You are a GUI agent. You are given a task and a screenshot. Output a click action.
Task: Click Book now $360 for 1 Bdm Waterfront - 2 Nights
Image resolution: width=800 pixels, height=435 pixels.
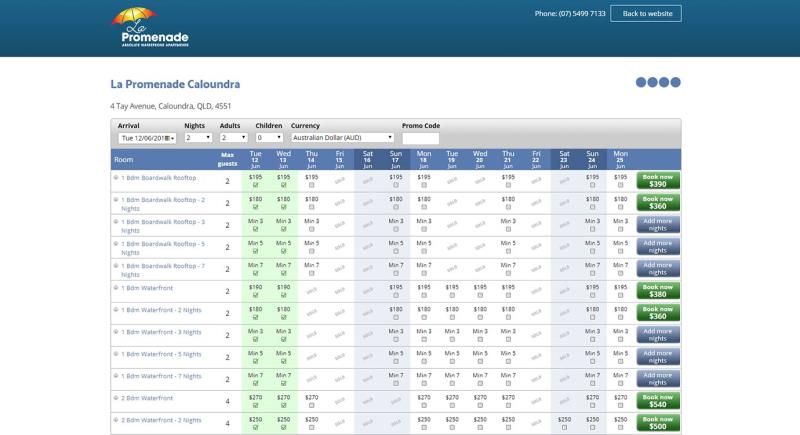tap(658, 313)
